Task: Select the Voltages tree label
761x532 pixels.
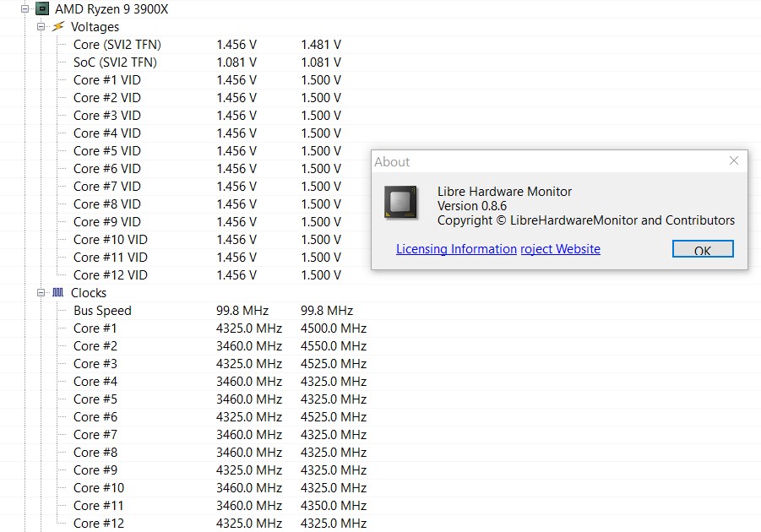Action: click(95, 27)
